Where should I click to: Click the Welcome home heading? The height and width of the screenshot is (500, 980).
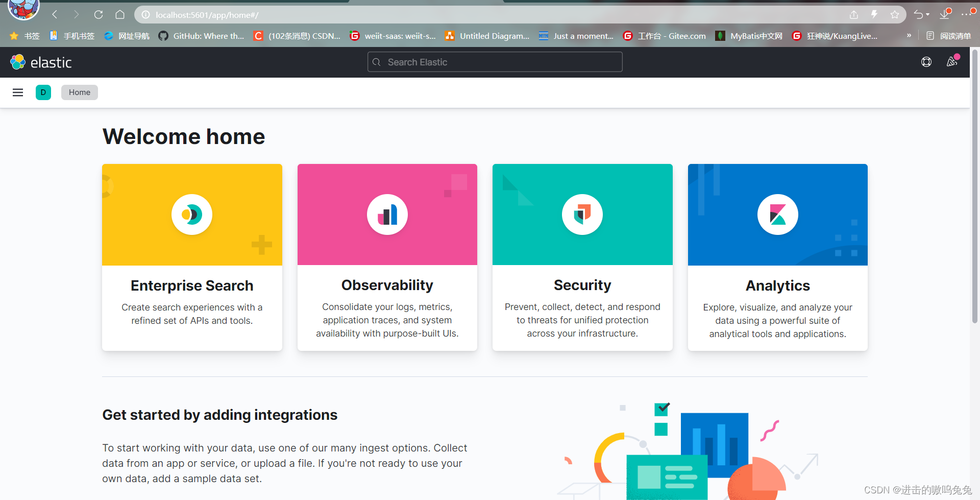(x=184, y=136)
